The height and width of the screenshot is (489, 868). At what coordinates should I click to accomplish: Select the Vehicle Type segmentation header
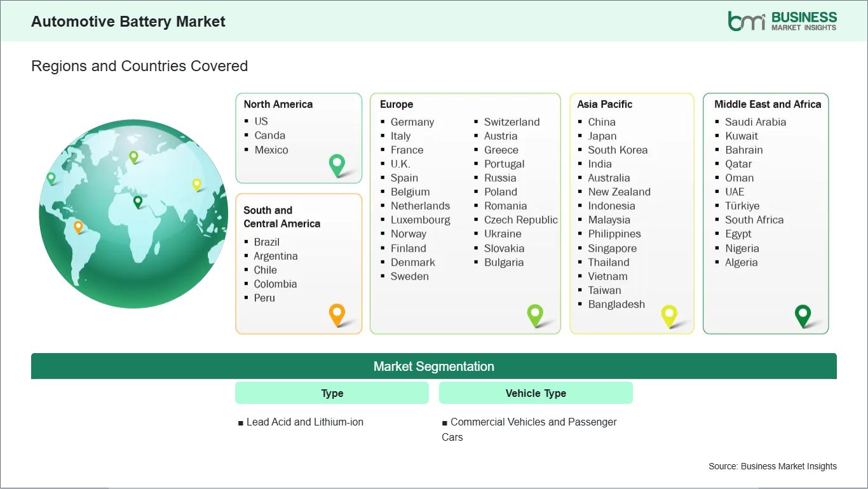click(x=536, y=393)
